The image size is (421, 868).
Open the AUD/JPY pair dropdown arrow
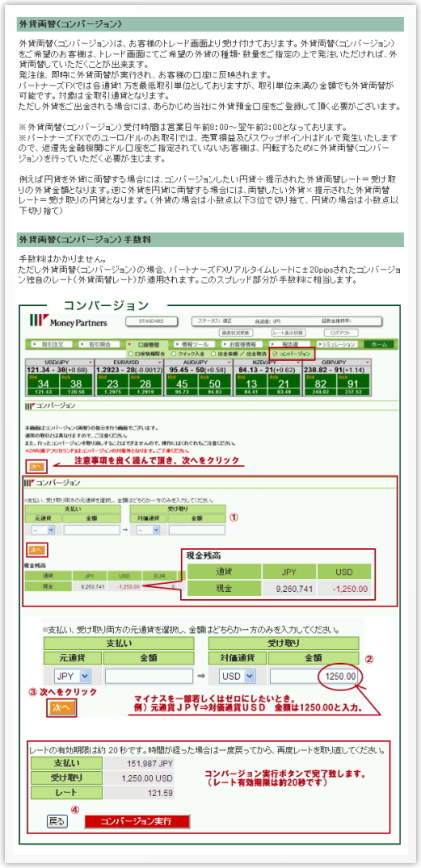pyautogui.click(x=229, y=362)
